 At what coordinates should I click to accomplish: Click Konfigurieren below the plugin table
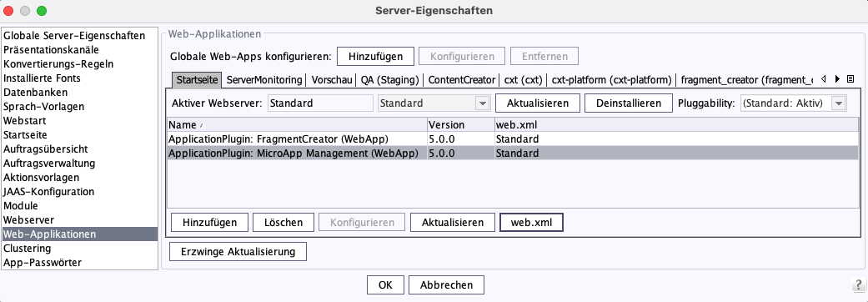(x=362, y=222)
